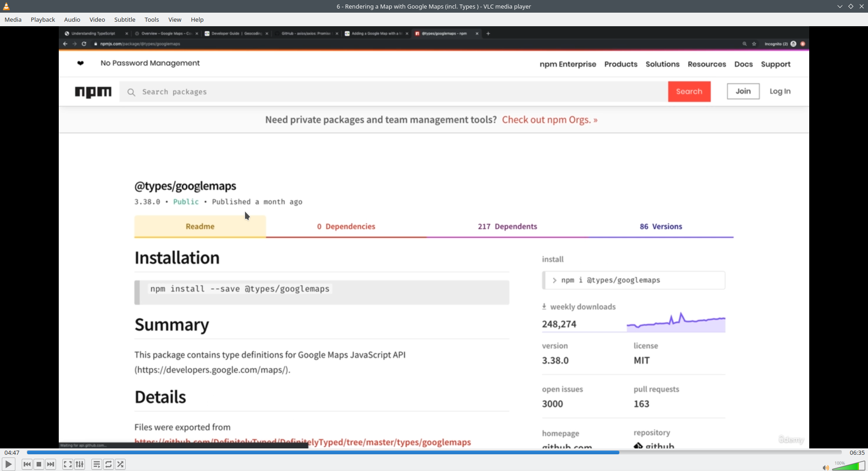This screenshot has height=471, width=868.
Task: Open npm Enterprise nav link
Action: (568, 64)
